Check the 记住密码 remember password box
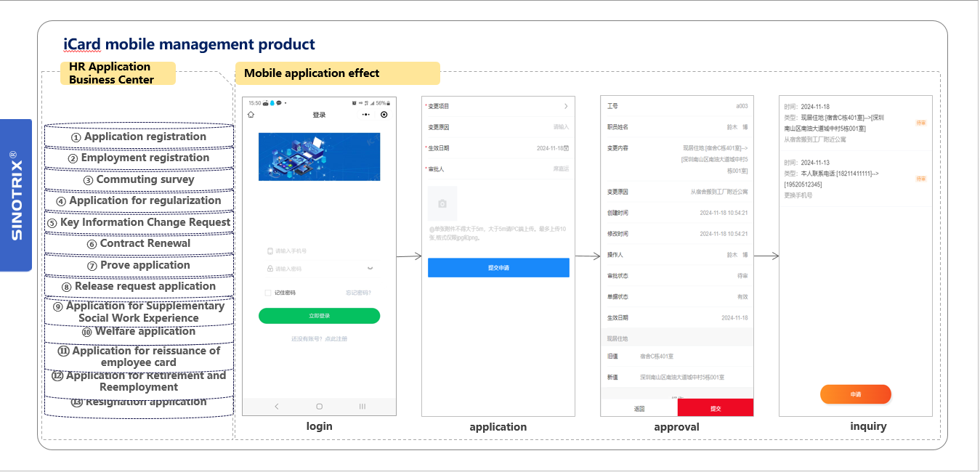This screenshot has height=472, width=980. [x=268, y=293]
